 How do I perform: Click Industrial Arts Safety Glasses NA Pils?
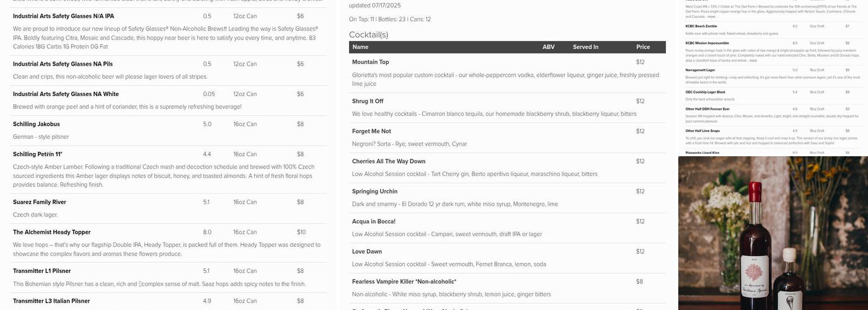point(63,64)
